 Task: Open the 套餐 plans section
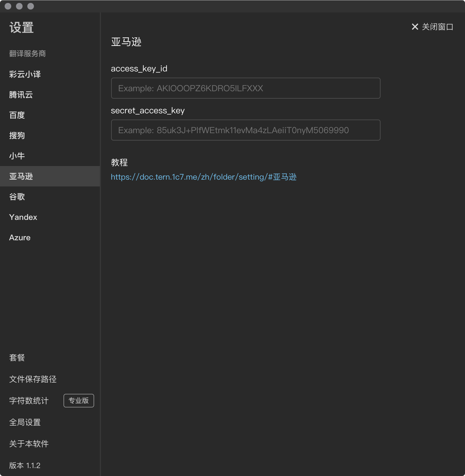[17, 358]
